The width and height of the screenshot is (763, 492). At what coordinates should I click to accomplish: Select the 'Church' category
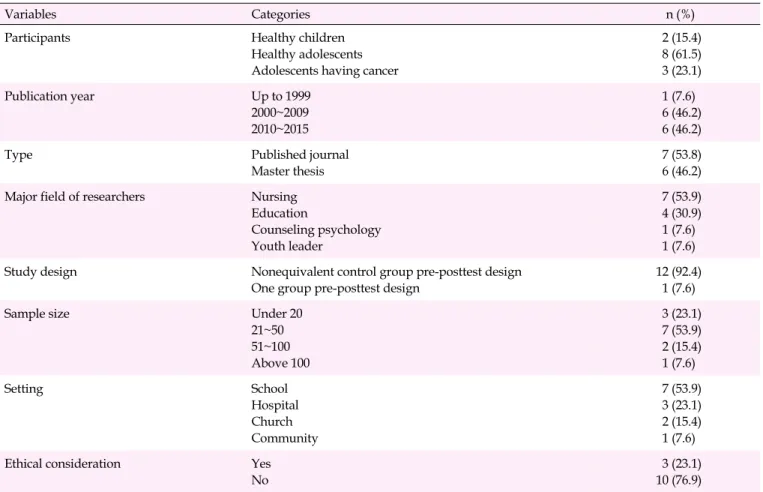coord(272,421)
